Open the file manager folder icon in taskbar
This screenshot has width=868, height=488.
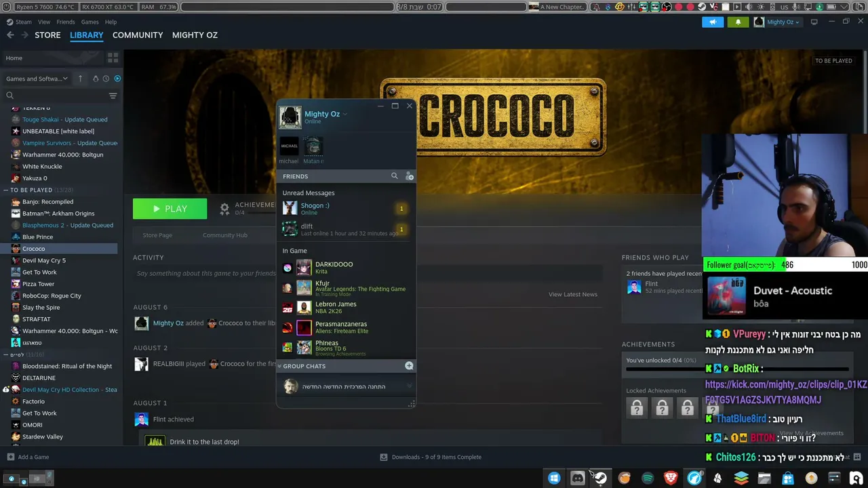point(764,478)
